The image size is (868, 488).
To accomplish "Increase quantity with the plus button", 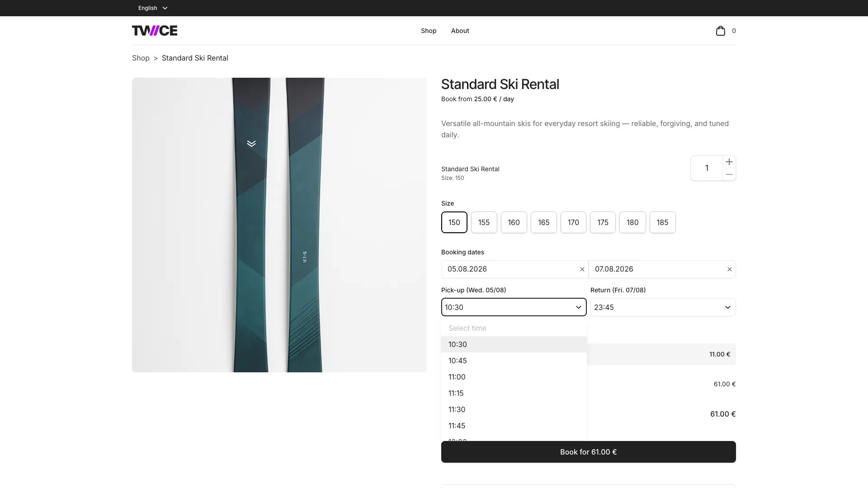I will point(729,162).
